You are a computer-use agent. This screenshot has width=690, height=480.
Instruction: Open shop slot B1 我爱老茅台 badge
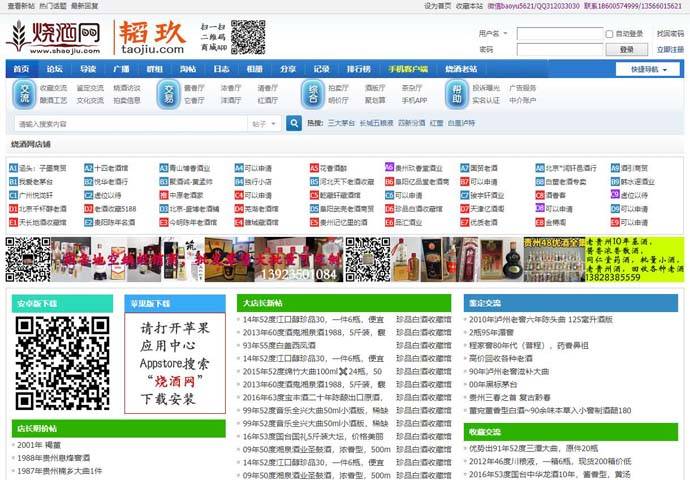(13, 182)
